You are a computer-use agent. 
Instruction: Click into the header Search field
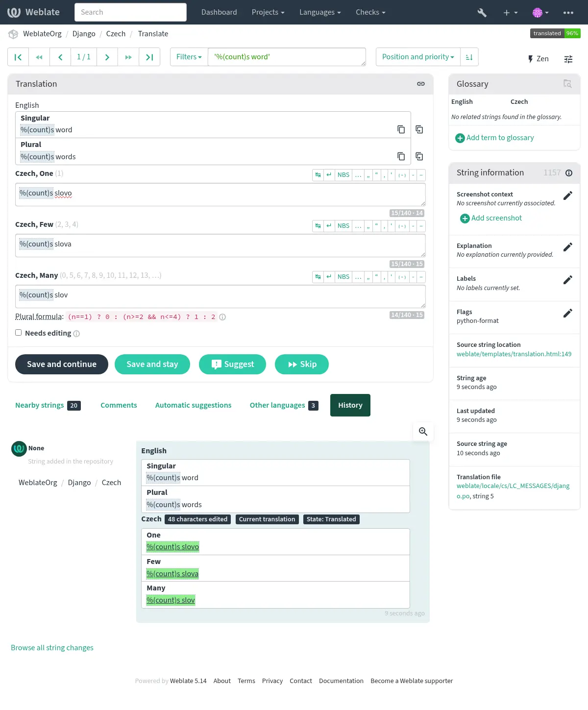[130, 12]
